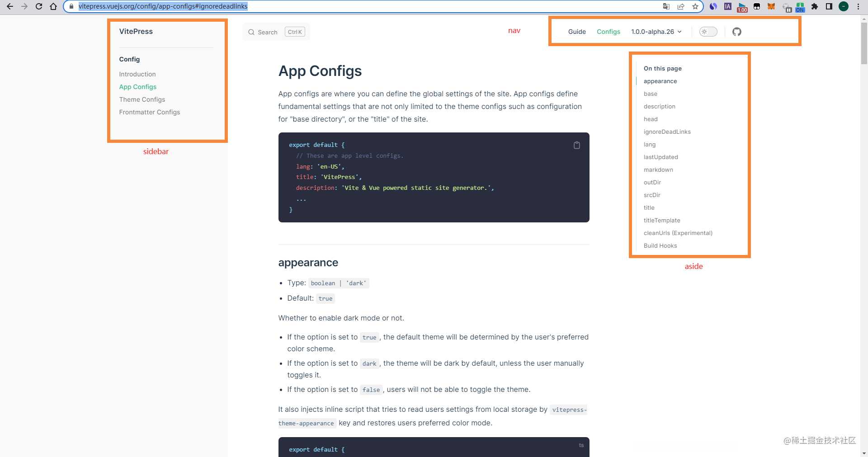
Task: Click the Search box with Ctrl K
Action: 276,32
